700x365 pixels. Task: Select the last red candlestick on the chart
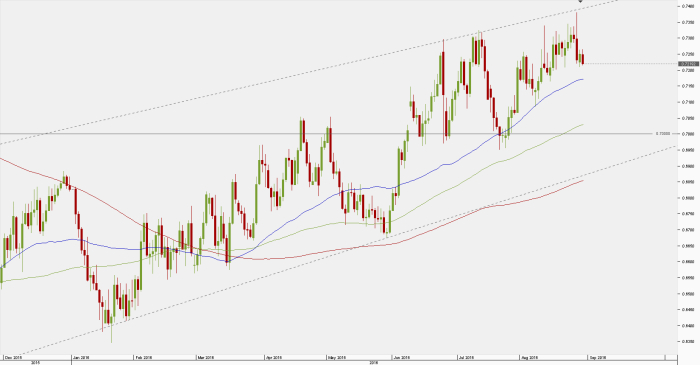click(583, 59)
